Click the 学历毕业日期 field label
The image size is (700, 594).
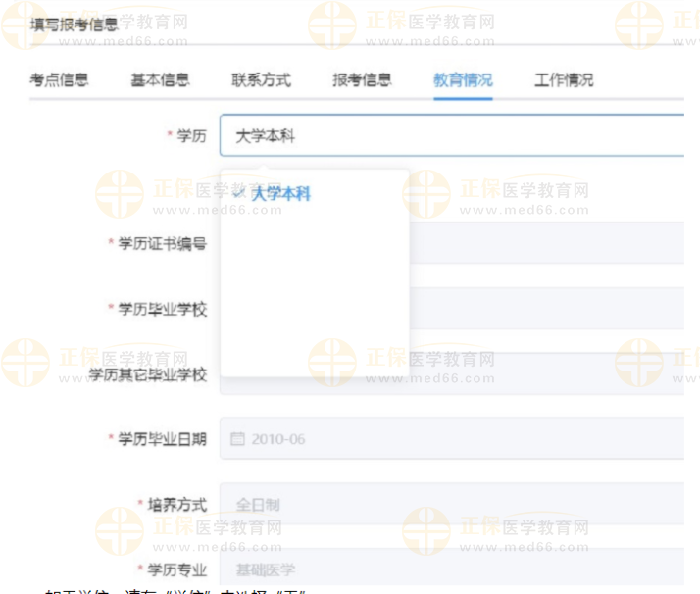click(162, 439)
